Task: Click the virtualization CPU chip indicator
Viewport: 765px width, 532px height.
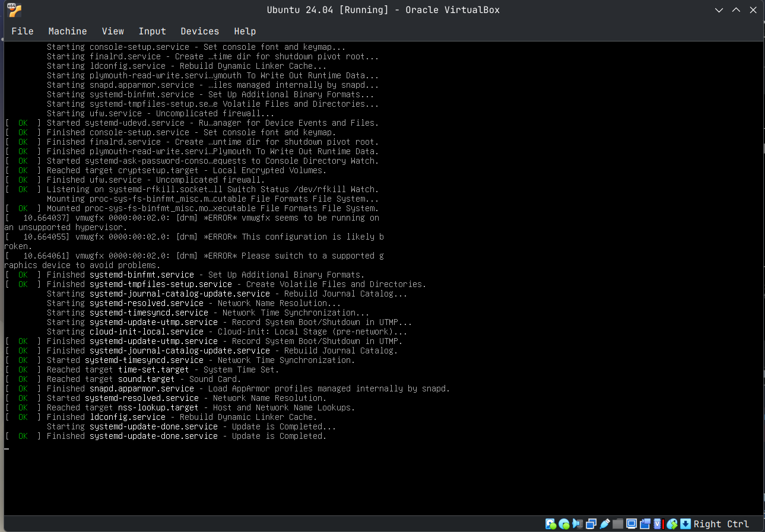Action: tap(658, 524)
